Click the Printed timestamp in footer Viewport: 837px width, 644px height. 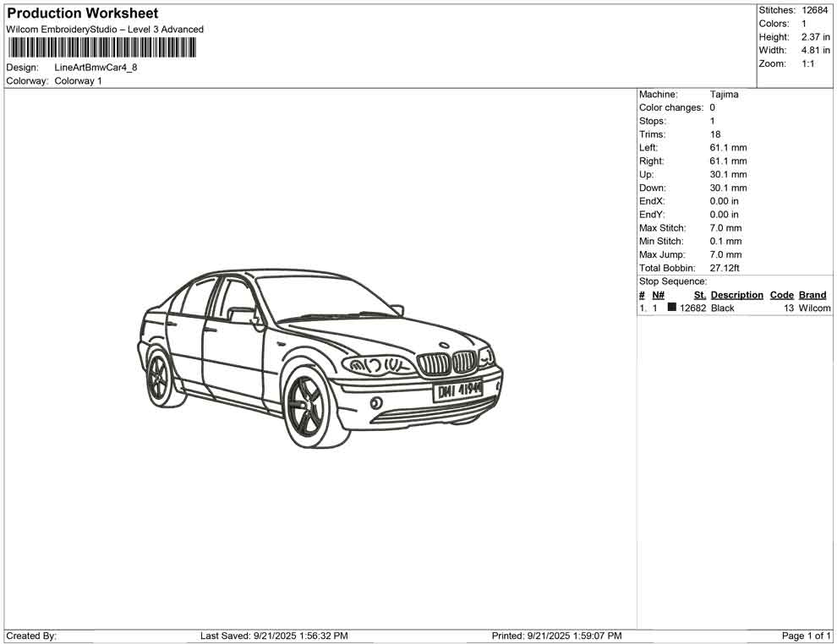557,636
